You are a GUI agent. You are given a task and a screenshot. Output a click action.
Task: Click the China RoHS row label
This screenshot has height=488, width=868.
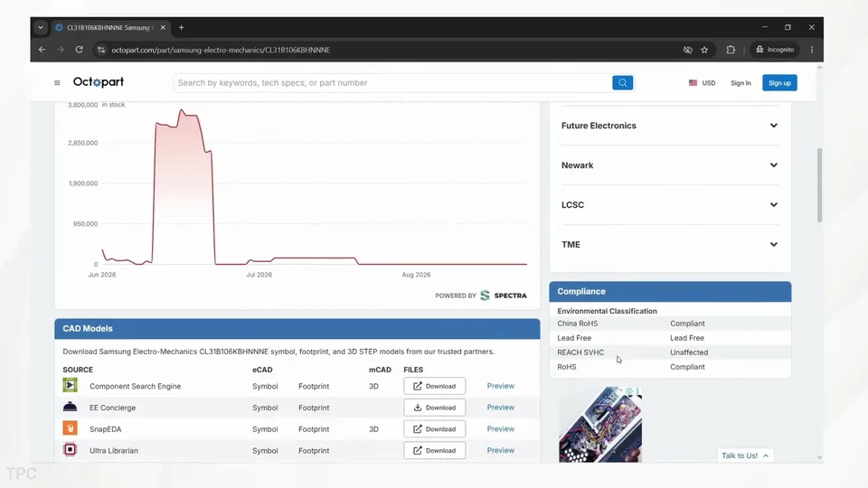[578, 324]
